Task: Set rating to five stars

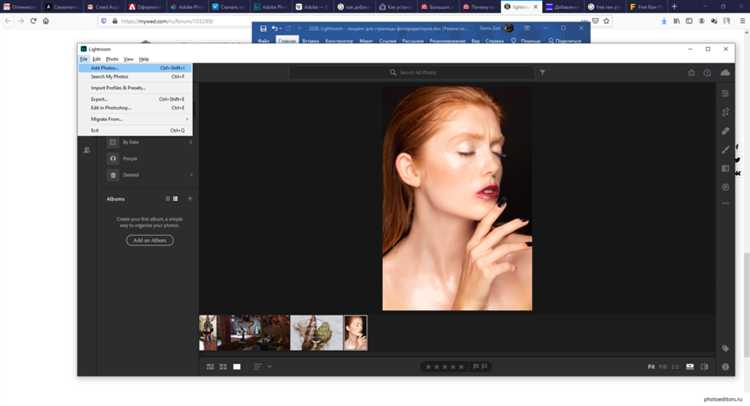Action: (x=461, y=367)
